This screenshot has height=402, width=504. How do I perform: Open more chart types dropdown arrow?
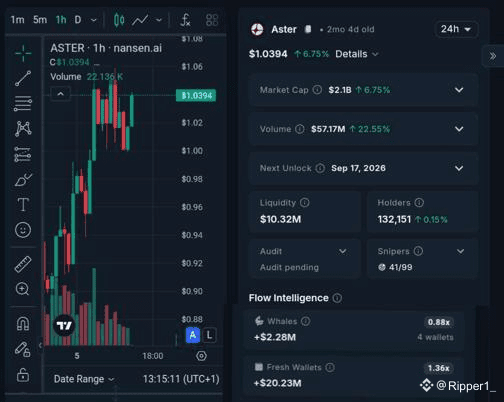click(159, 20)
